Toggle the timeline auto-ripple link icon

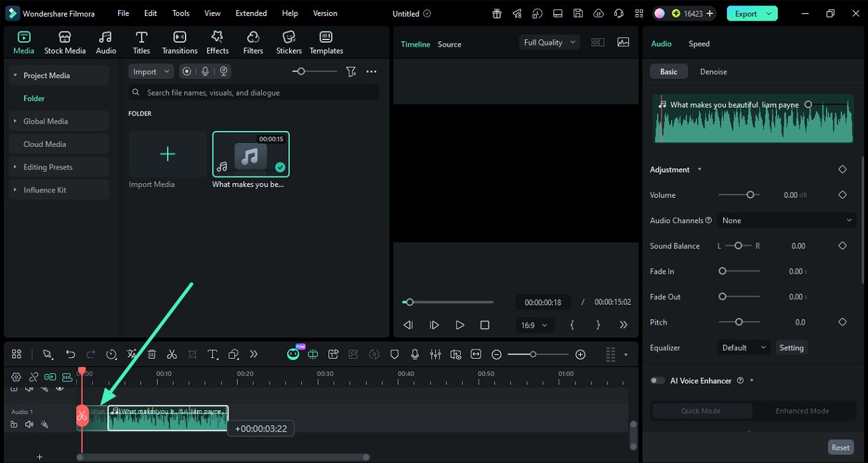[x=50, y=377]
